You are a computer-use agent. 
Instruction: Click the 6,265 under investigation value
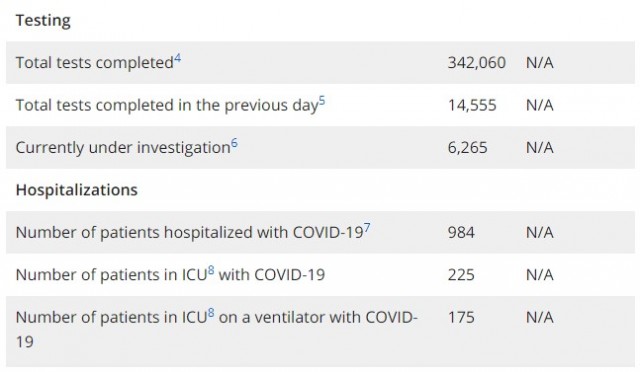[x=468, y=147]
